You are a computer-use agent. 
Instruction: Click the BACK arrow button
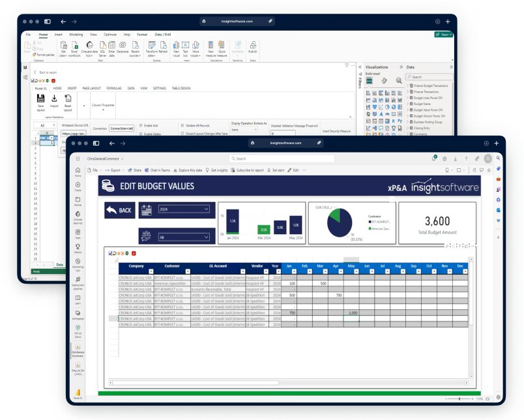click(x=118, y=210)
